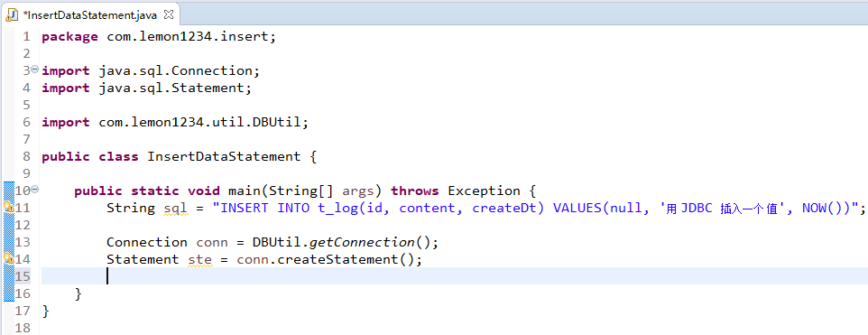Image resolution: width=868 pixels, height=335 pixels.
Task: Click the Java file icon on the tab
Action: point(12,15)
